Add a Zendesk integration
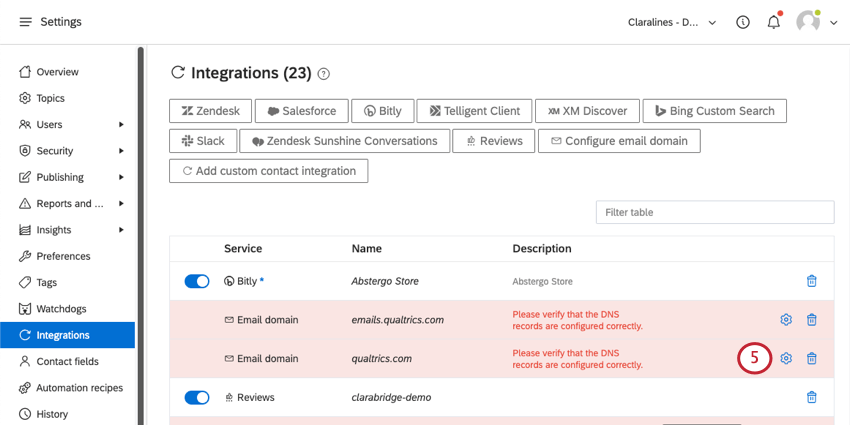Viewport: 850px width, 425px height. pyautogui.click(x=210, y=111)
